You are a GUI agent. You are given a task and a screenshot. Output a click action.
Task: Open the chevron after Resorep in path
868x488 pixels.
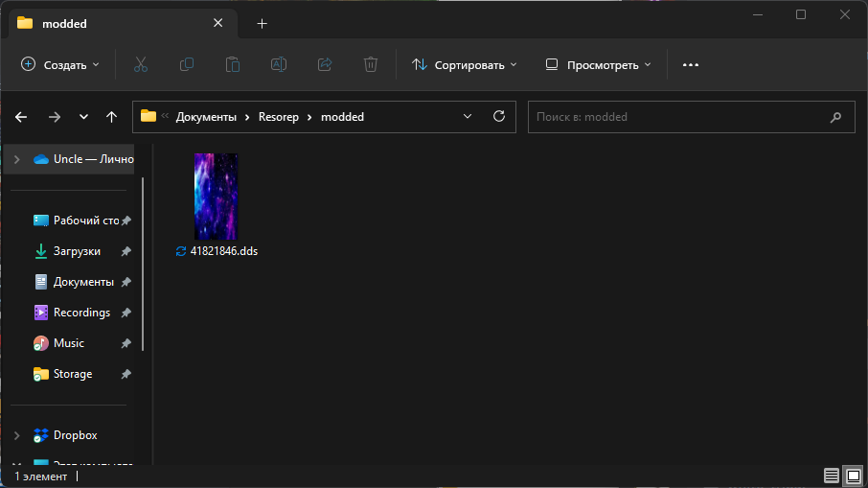(310, 117)
